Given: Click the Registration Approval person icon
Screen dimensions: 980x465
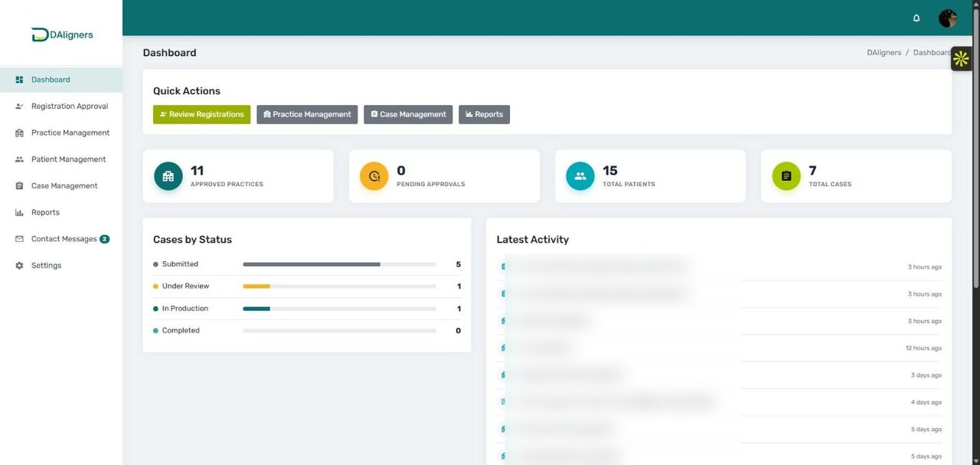Looking at the screenshot, I should [x=19, y=106].
